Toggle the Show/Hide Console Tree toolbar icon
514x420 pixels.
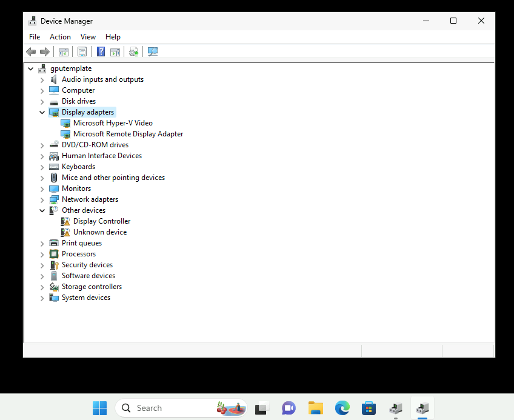coord(63,52)
